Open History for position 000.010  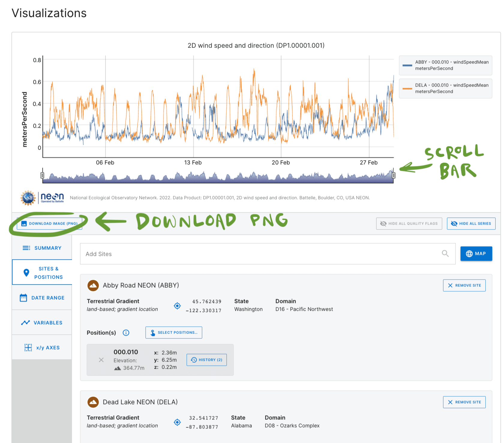(x=206, y=360)
